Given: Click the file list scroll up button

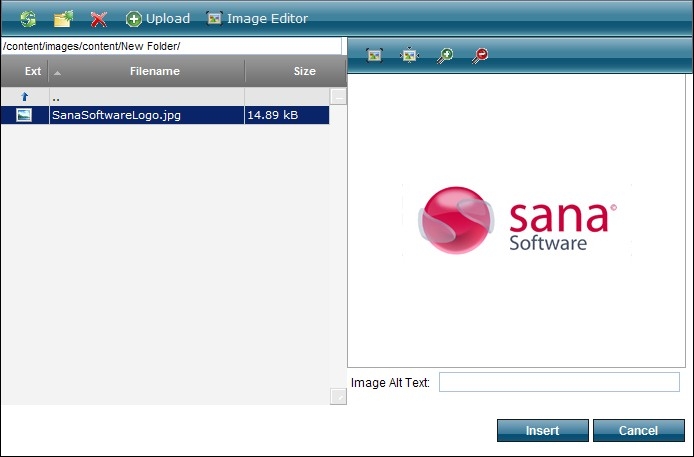Looking at the screenshot, I should point(338,96).
